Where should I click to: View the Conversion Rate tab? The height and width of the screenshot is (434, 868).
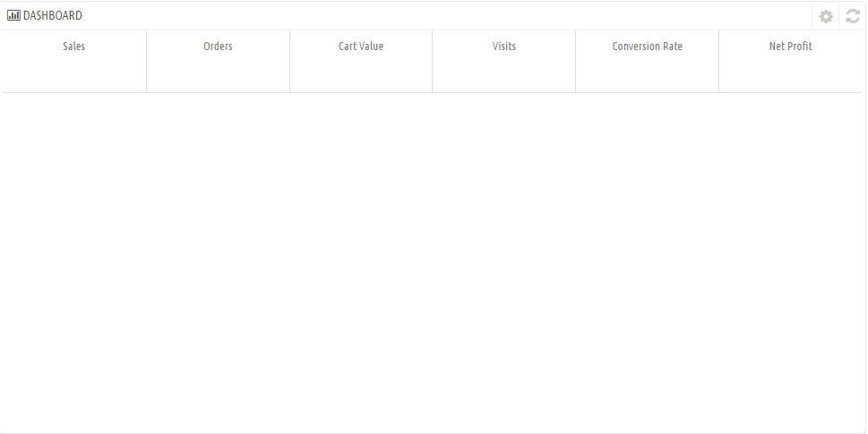tap(647, 62)
